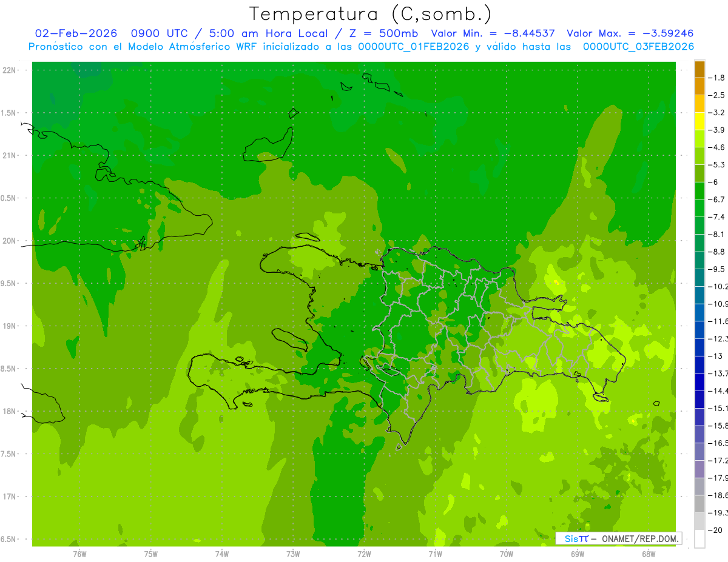Click the '21N' latitude label
The height and width of the screenshot is (562, 728).
point(9,155)
